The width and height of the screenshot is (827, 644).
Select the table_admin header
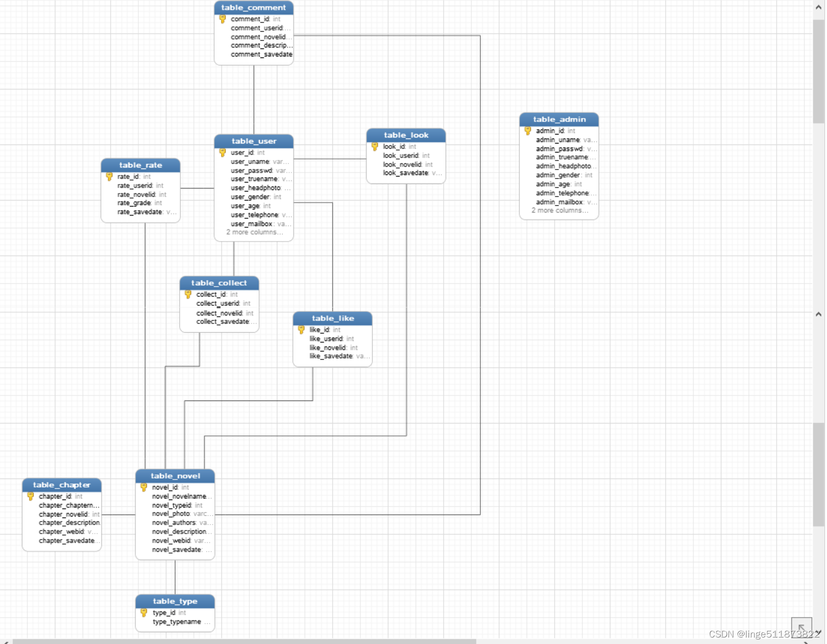point(559,119)
